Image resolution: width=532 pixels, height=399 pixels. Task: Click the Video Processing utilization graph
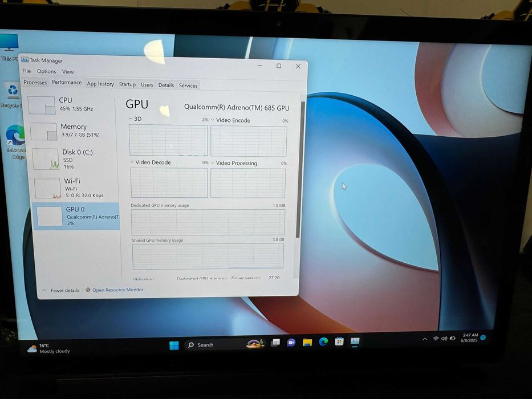[x=248, y=183]
